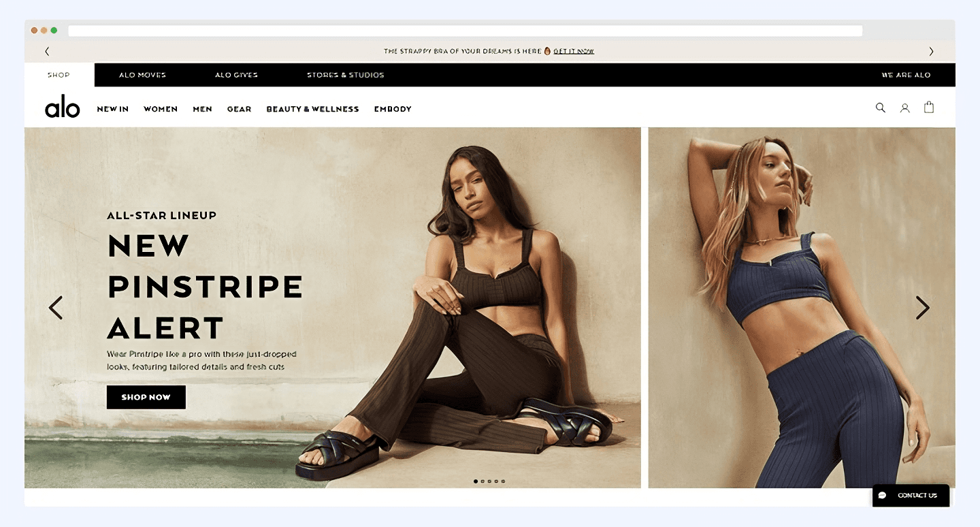Click the Shop Now button
980x527 pixels.
pos(146,397)
